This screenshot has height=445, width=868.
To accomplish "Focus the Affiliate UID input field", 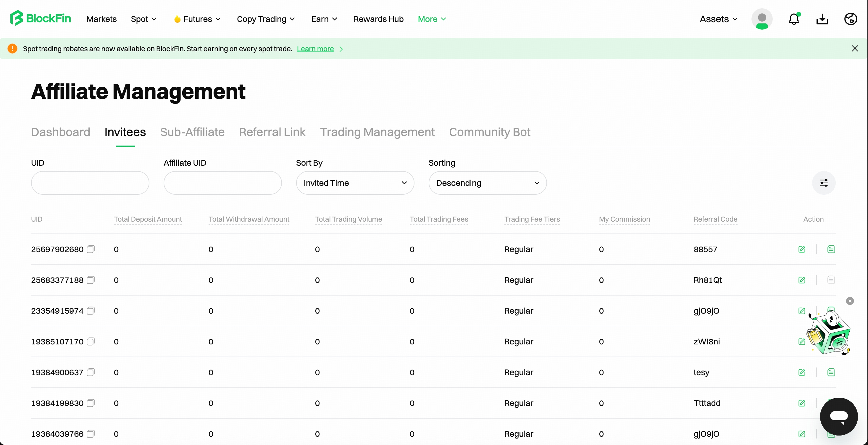I will [x=222, y=183].
